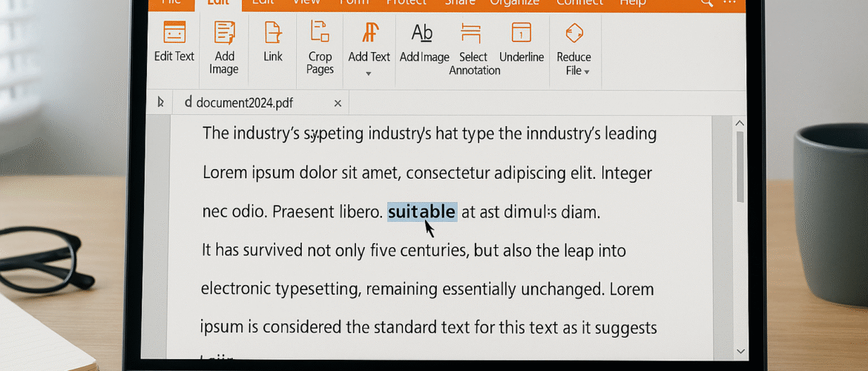Screen dimensions: 868x371
Task: Activate the Add Text tool
Action: click(369, 43)
